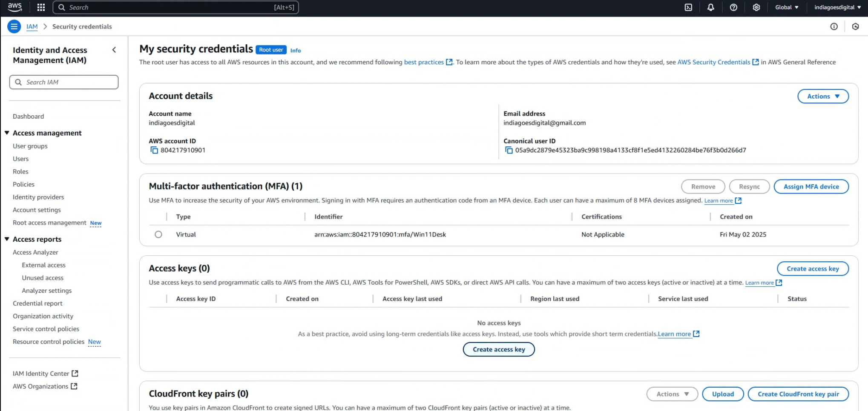Toggle the hamburger navigation menu icon
The width and height of the screenshot is (868, 411).
pyautogui.click(x=14, y=26)
